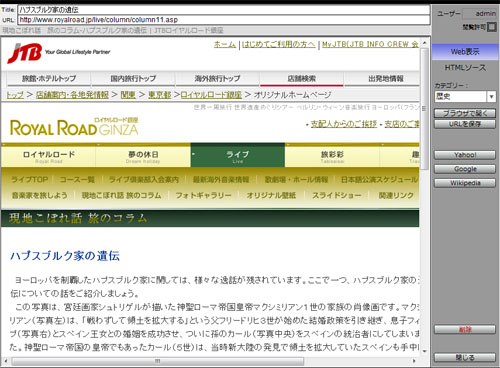Open the 音楽家を旅しよう link
This screenshot has height=368, width=500.
tap(40, 195)
